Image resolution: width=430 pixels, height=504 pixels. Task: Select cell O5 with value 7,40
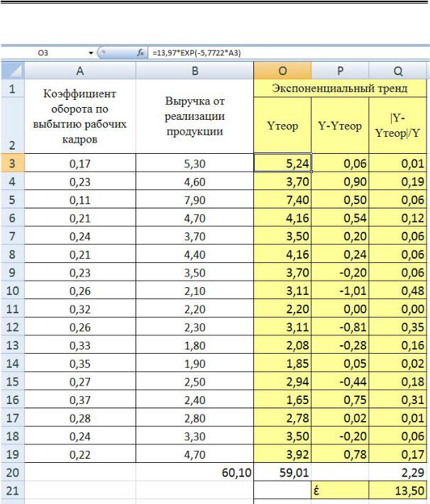[282, 200]
